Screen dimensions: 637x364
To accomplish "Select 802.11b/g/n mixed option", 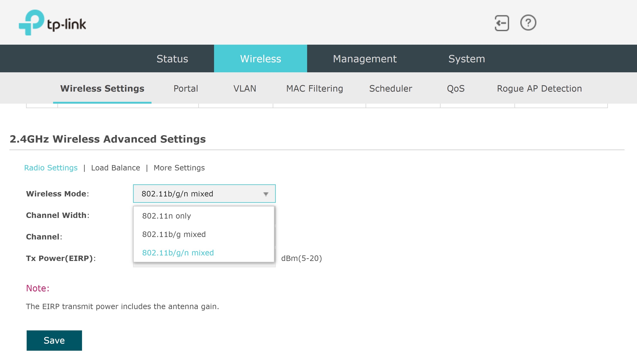I will pyautogui.click(x=178, y=253).
